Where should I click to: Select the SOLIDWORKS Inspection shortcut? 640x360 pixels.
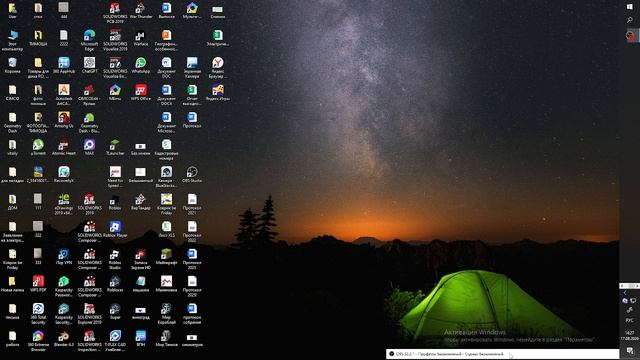tap(89, 341)
